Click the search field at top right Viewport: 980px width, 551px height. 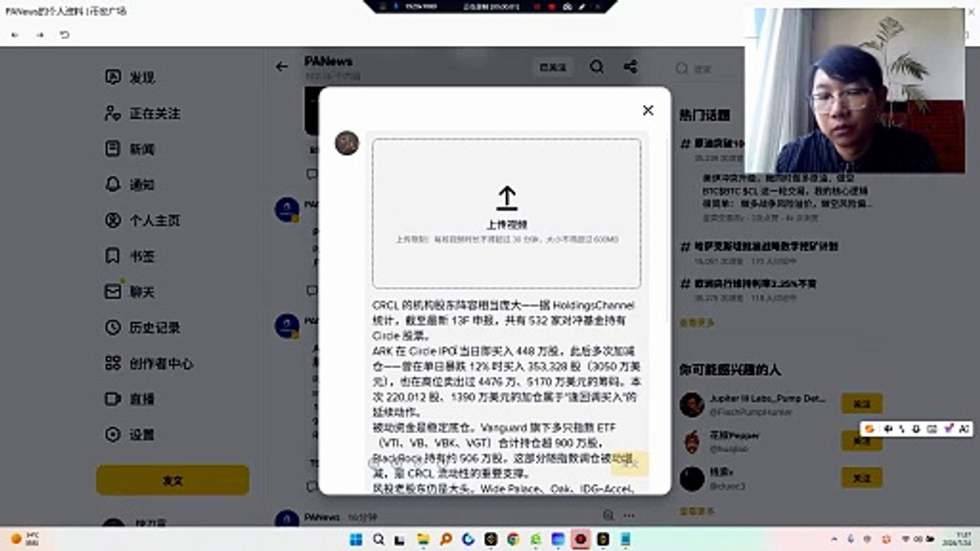708,69
